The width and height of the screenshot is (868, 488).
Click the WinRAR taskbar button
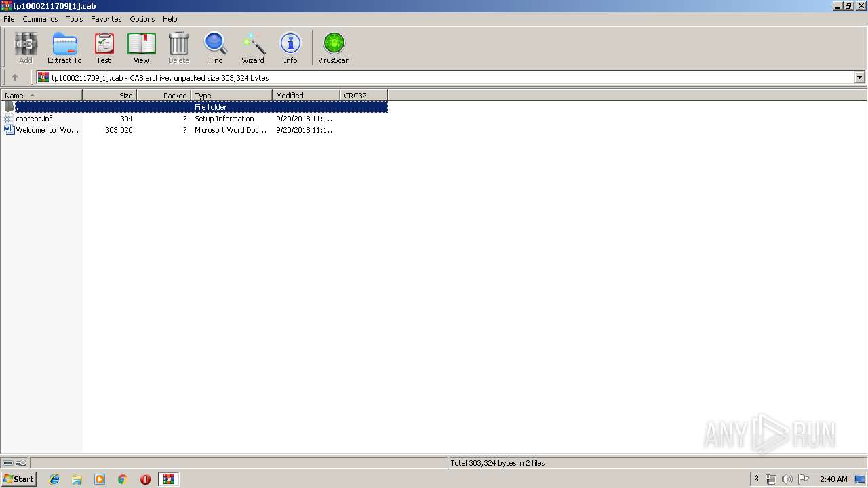(168, 479)
